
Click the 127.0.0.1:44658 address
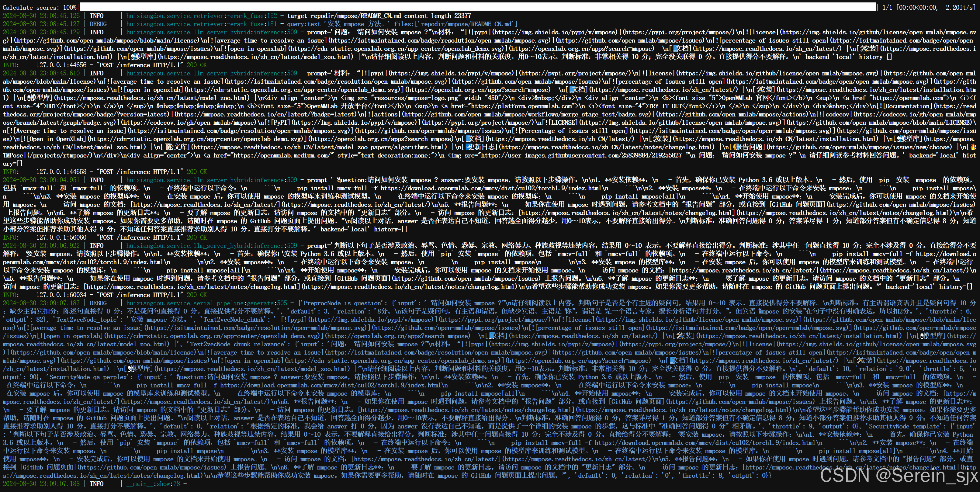coord(61,172)
